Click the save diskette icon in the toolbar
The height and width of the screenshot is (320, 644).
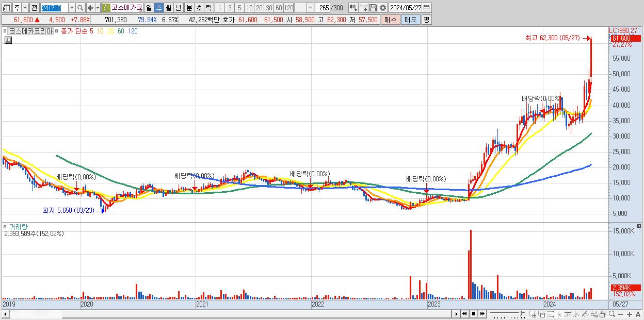point(373,8)
